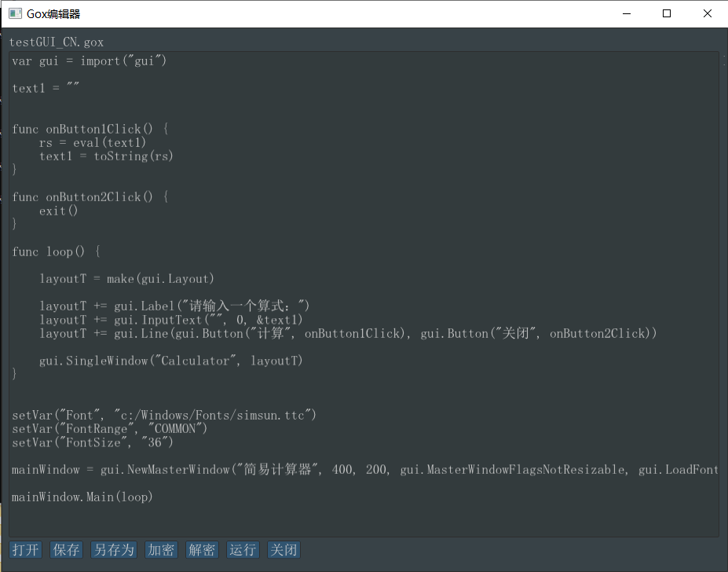This screenshot has width=728, height=572.
Task: Click the func onButton1Click() line
Action: pyautogui.click(x=90, y=129)
